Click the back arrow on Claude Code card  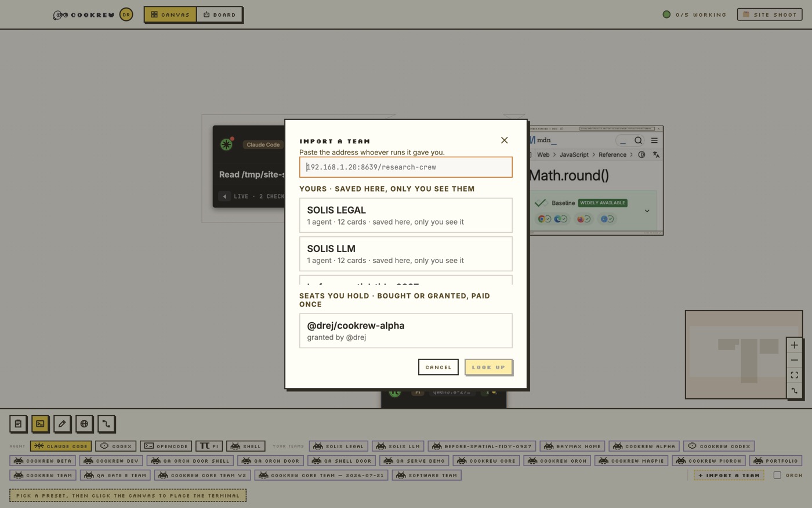[x=224, y=196]
